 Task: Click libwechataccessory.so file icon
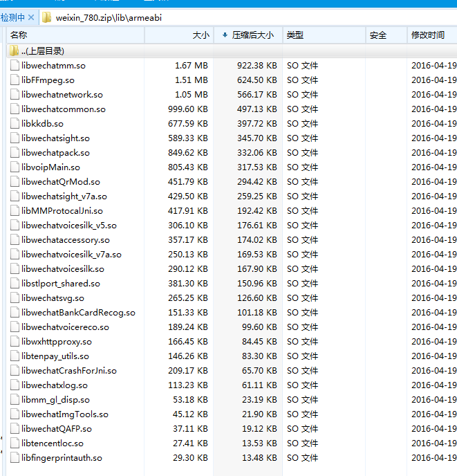coord(15,240)
